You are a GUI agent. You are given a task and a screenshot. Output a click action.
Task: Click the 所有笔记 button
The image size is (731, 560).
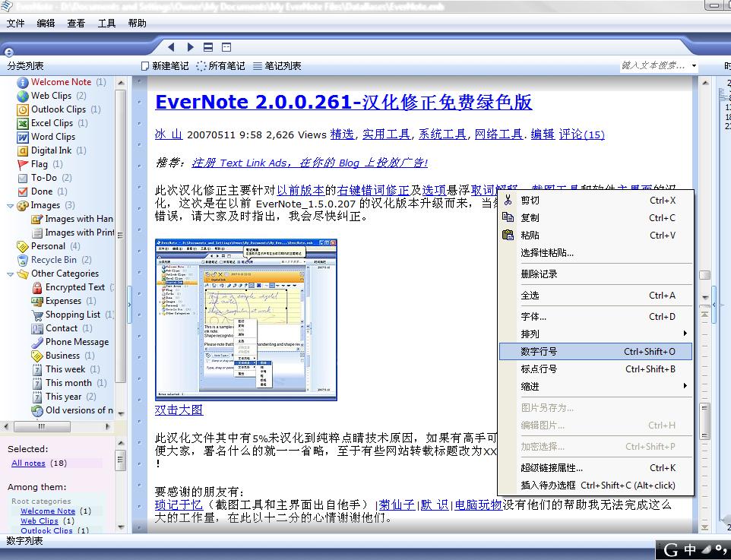(221, 66)
